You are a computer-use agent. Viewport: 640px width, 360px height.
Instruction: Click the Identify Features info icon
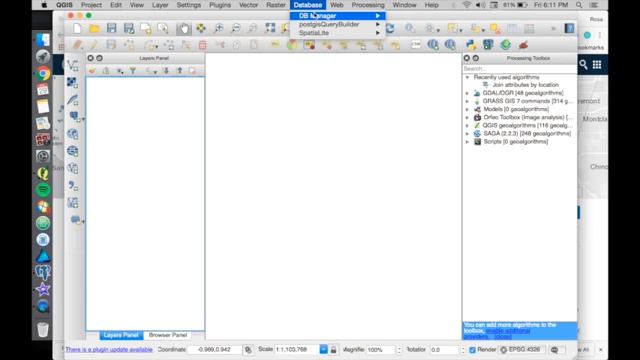click(x=409, y=28)
